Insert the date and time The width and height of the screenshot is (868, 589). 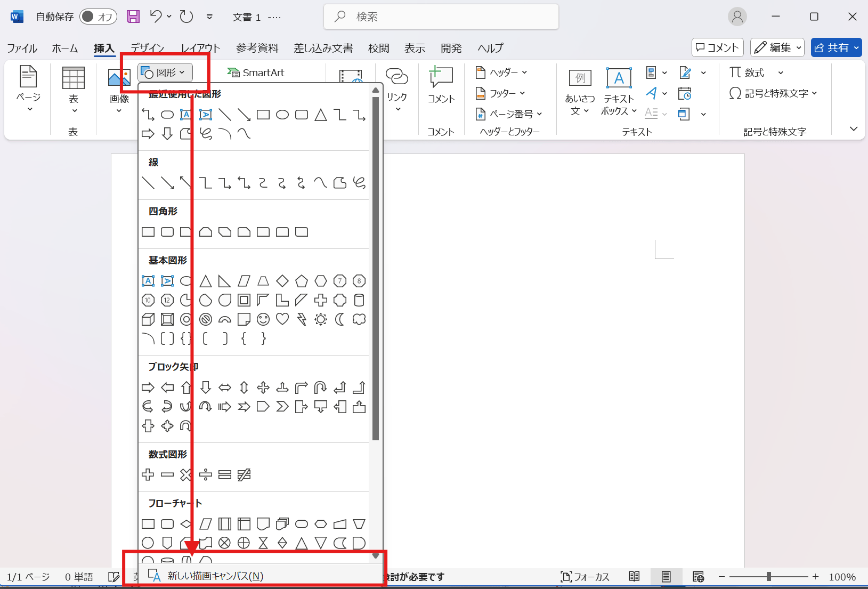pyautogui.click(x=686, y=93)
